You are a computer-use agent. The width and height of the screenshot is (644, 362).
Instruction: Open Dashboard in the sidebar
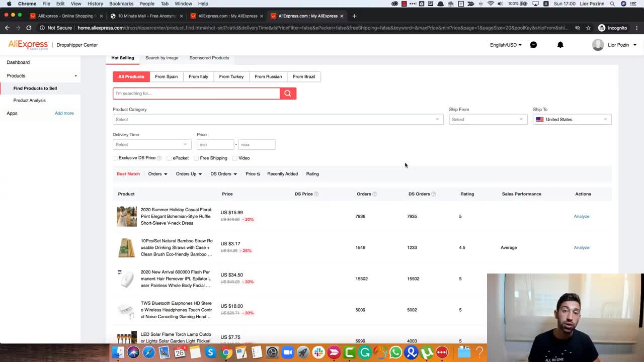pos(18,62)
